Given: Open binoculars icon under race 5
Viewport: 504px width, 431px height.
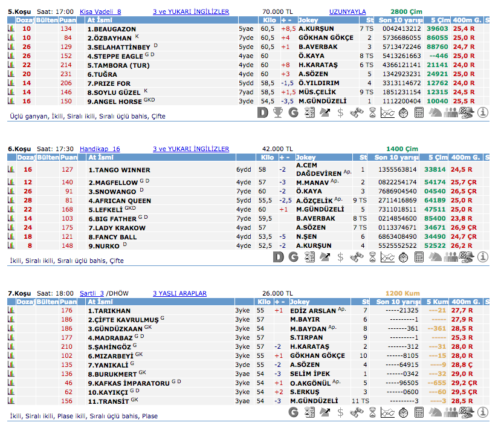Looking at the screenshot, I should pos(357,112).
